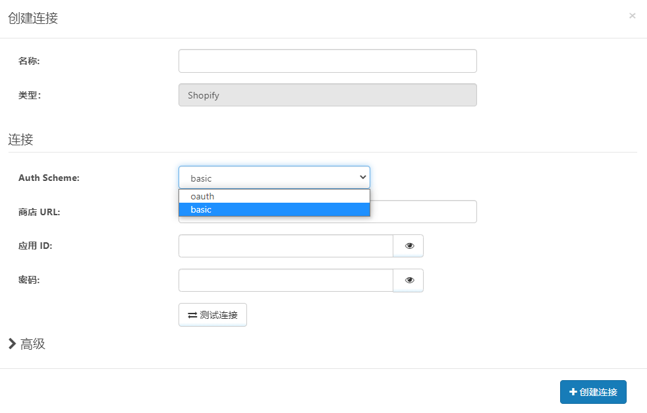Click into the 商店 URL input box
The height and width of the screenshot is (413, 647).
[423, 212]
